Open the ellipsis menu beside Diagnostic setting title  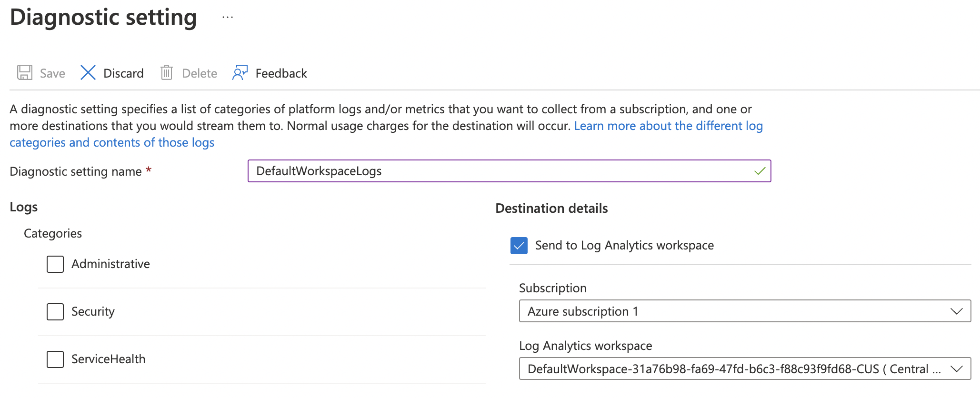(228, 18)
